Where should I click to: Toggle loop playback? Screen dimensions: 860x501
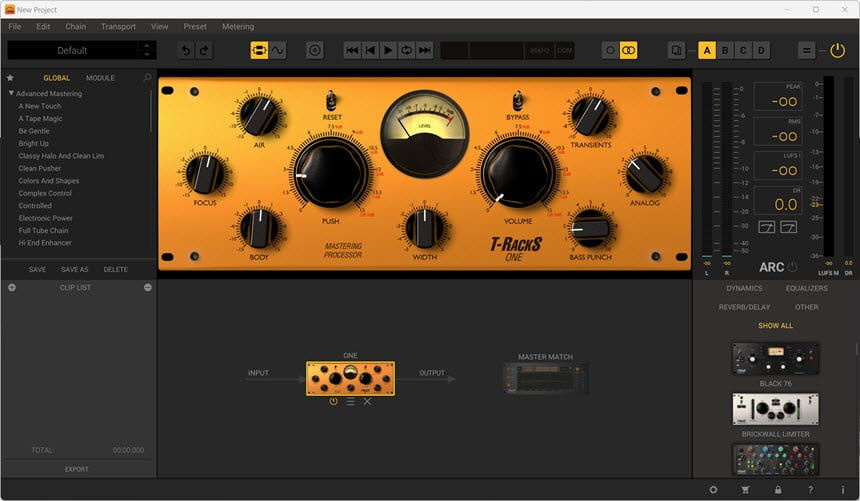406,50
